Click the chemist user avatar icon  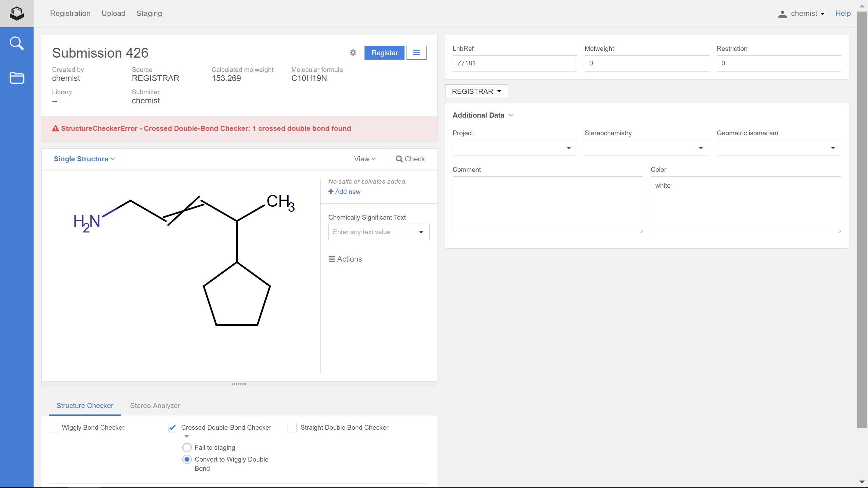pyautogui.click(x=782, y=14)
